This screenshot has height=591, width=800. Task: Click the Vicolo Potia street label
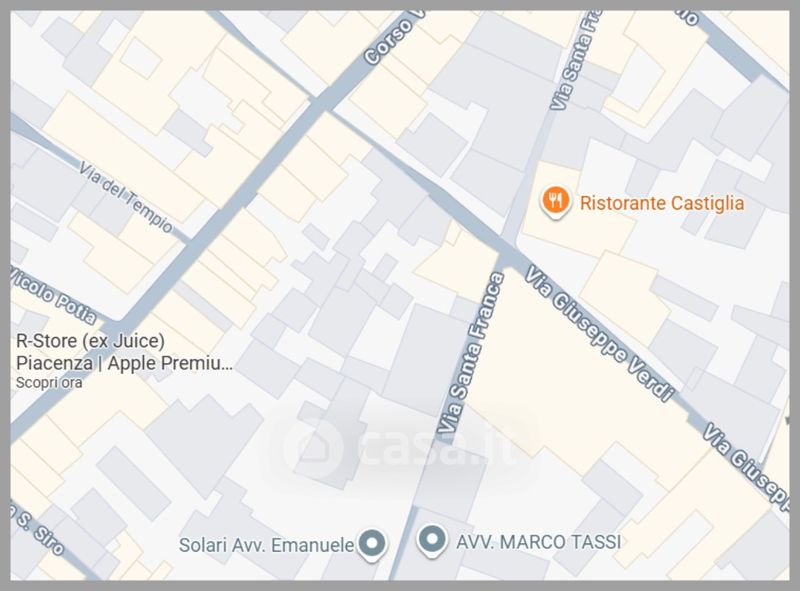[54, 296]
